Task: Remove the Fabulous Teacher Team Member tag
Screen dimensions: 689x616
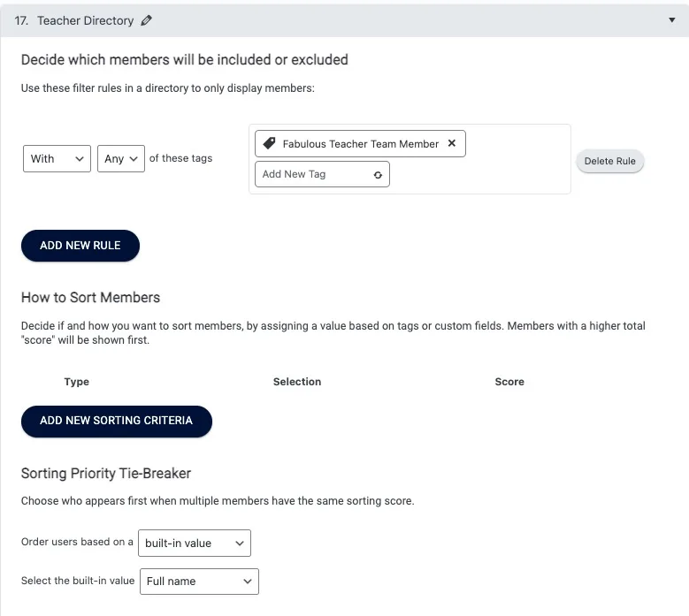Action: 451,143
